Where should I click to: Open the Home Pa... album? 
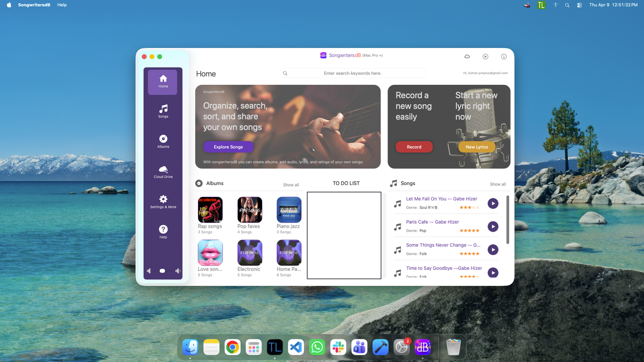289,253
